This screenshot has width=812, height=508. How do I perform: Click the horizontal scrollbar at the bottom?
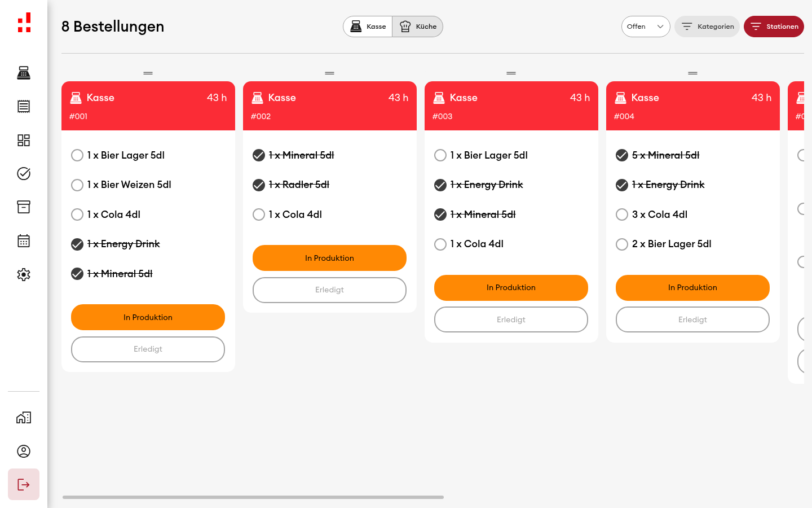click(x=253, y=497)
